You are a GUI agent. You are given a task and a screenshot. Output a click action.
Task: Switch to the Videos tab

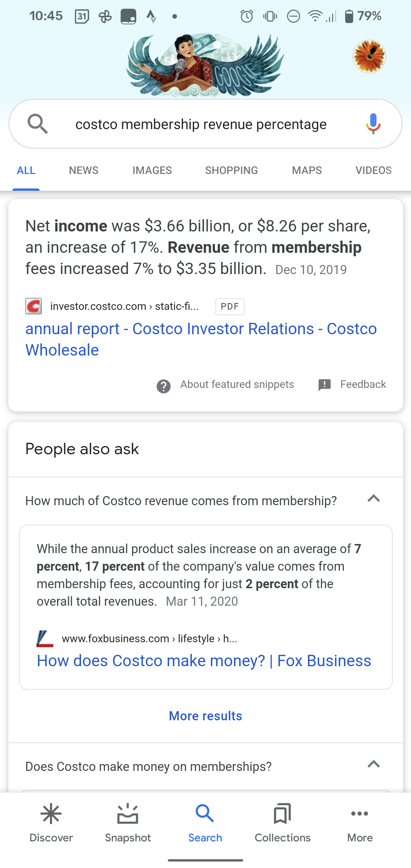tap(373, 170)
